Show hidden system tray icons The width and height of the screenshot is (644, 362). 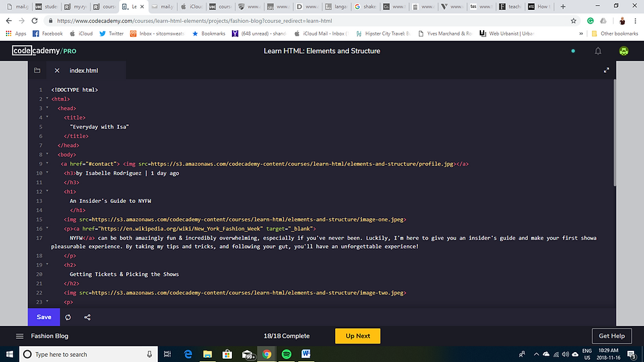[x=536, y=354]
